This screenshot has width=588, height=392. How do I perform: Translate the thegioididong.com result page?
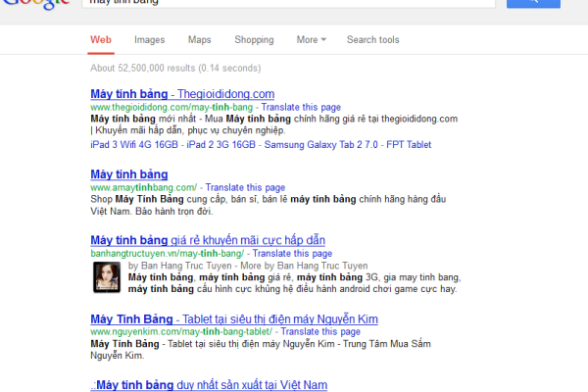click(301, 107)
